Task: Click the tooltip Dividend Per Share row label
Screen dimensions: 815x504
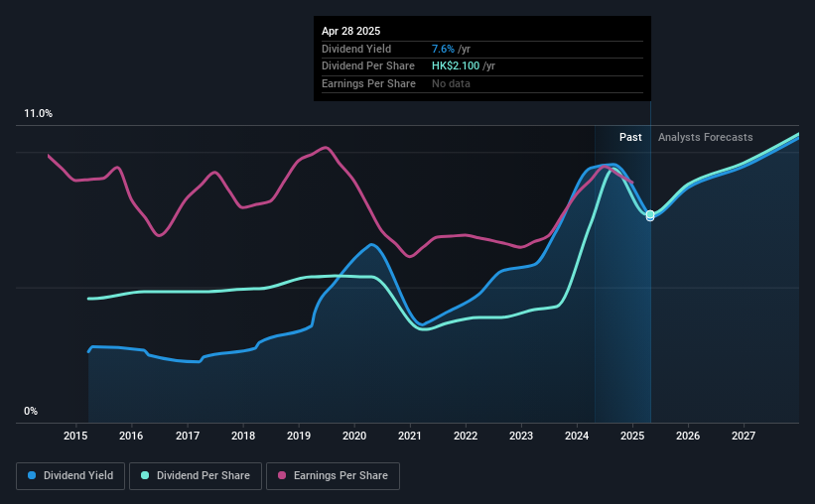Action: coord(368,66)
